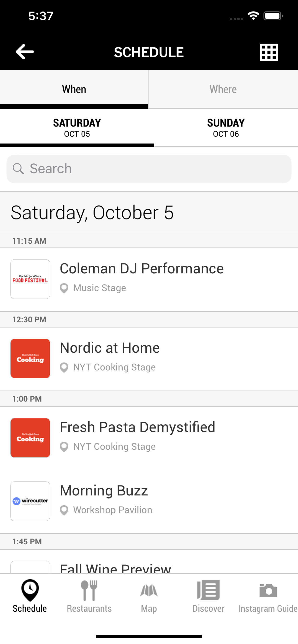Open the Coleman DJ Performance event
The image size is (298, 644).
pos(142,269)
